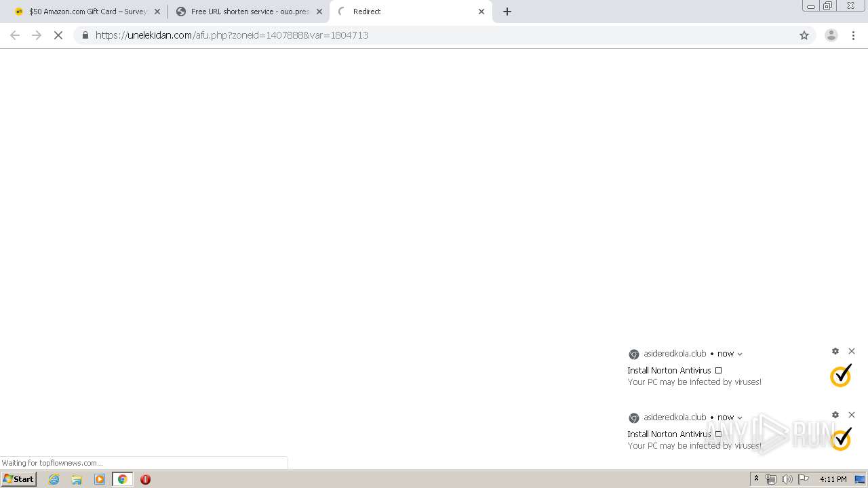
Task: Open red Opera icon in taskbar
Action: pyautogui.click(x=145, y=479)
